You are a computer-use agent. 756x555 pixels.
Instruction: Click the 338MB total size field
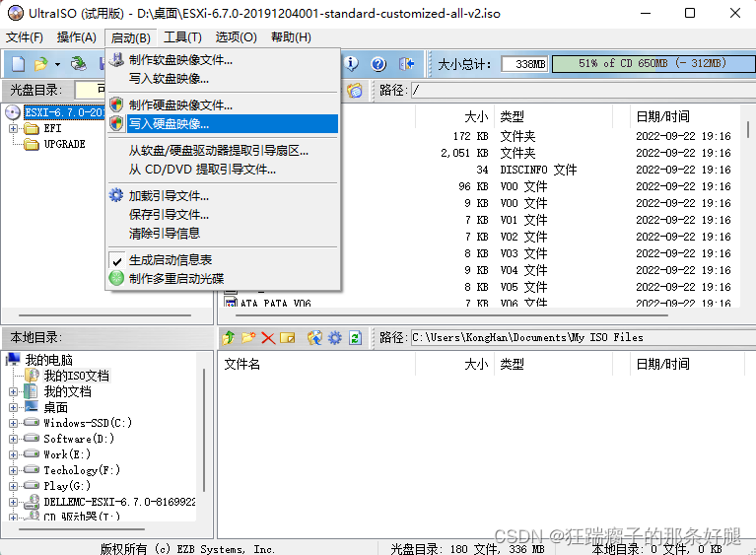(x=524, y=64)
